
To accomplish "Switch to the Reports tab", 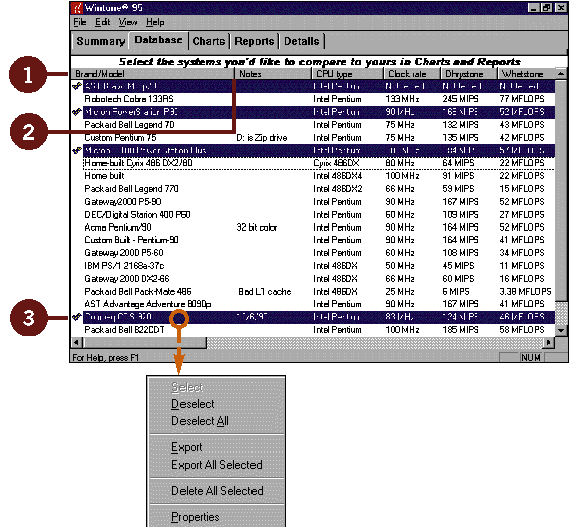I will coord(254,41).
